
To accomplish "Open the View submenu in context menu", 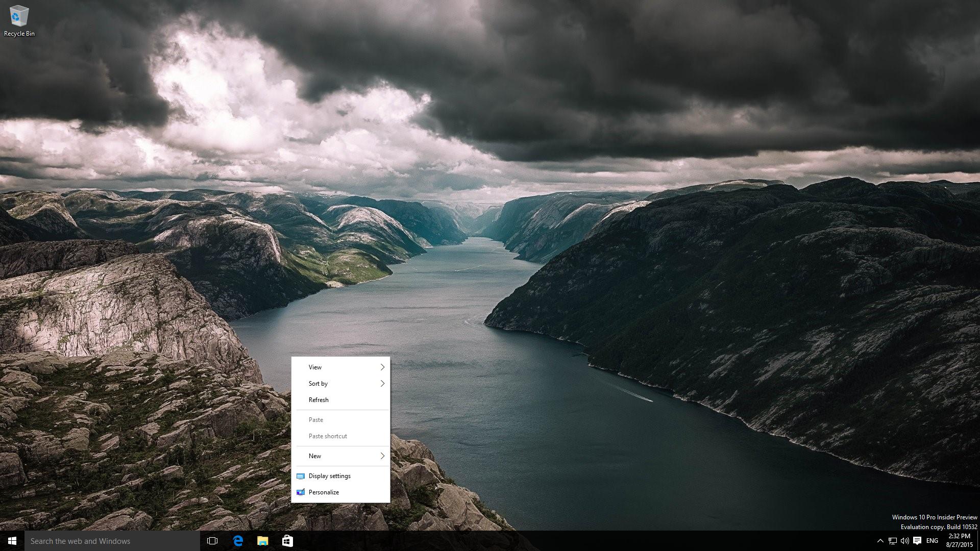I will pos(340,367).
